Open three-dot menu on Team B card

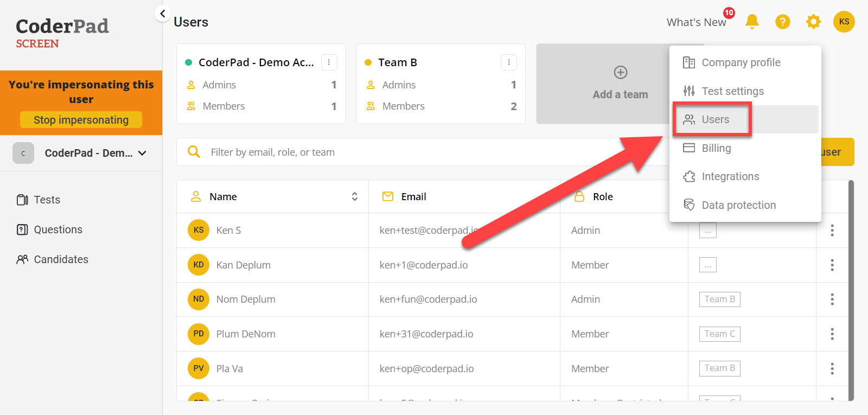pyautogui.click(x=508, y=62)
